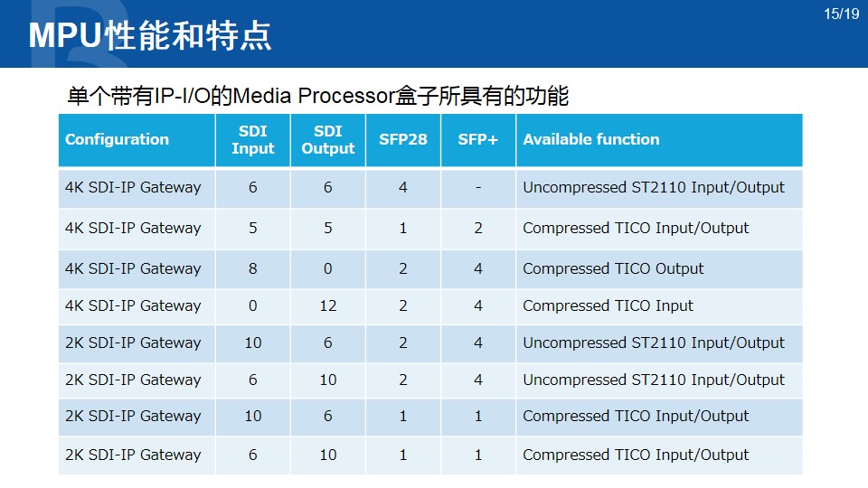Click SDI Output "10" in the 2K Uncompressed ST2110 row
This screenshot has height=488, width=868.
pyautogui.click(x=327, y=380)
